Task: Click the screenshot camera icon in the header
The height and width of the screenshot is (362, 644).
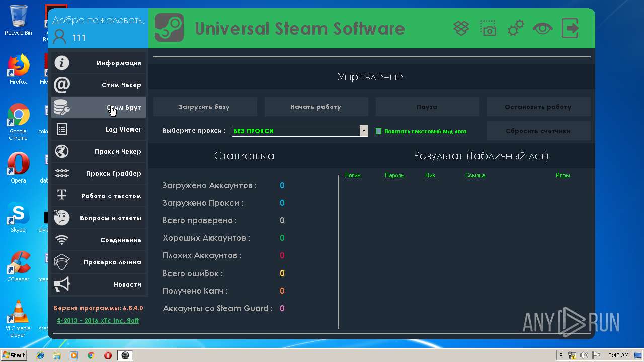Action: click(488, 28)
